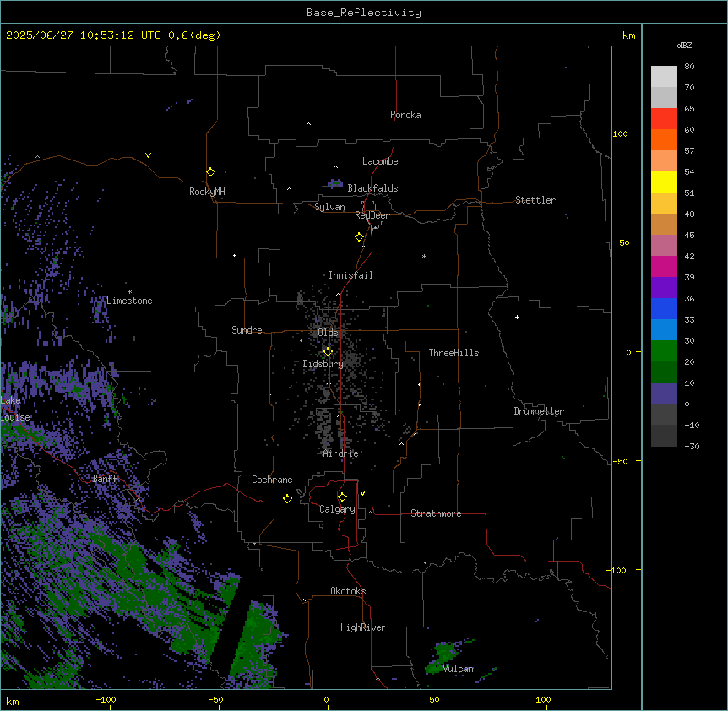Image resolution: width=728 pixels, height=711 pixels.
Task: Click the Base_Reflectivity title
Action: point(364,13)
